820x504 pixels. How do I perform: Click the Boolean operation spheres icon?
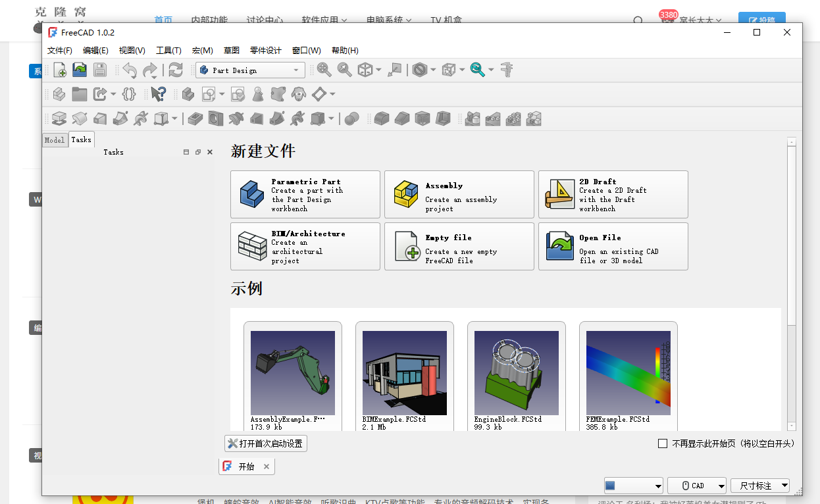point(352,118)
